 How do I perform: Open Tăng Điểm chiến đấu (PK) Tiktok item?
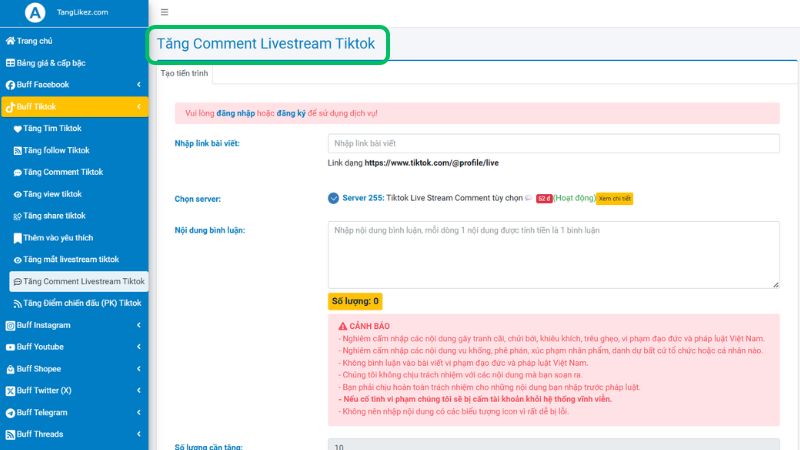tap(79, 303)
